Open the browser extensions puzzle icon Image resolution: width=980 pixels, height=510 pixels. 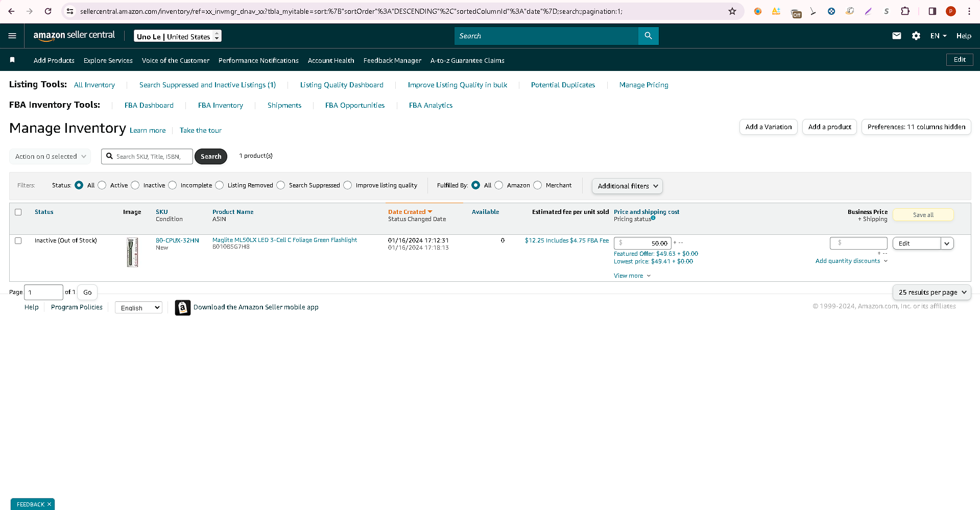tap(905, 11)
